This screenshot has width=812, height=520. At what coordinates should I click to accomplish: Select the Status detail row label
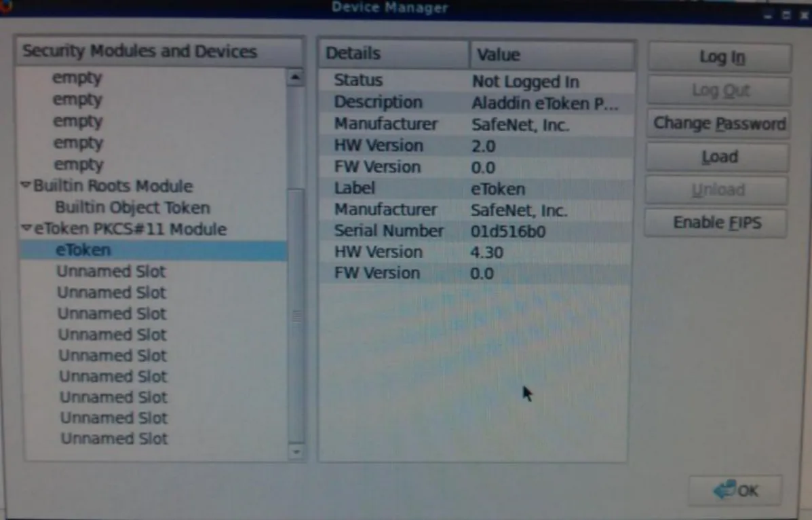[x=358, y=80]
